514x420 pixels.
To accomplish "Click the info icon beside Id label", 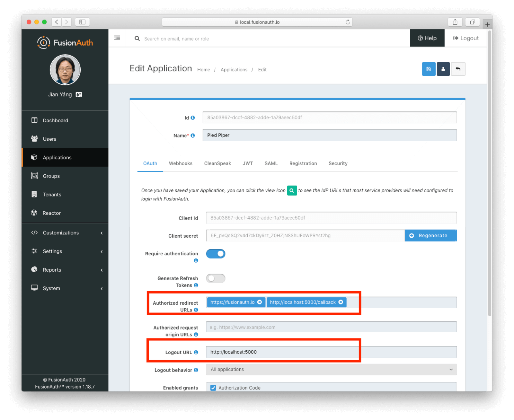I will coord(193,118).
